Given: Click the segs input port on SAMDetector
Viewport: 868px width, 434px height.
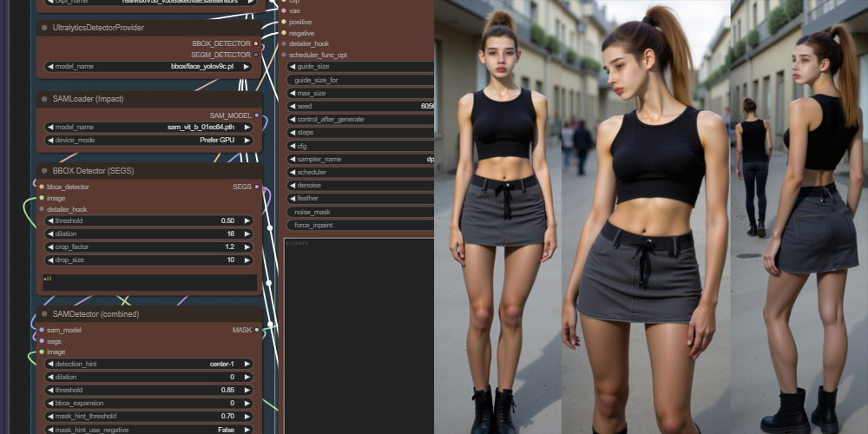Looking at the screenshot, I should pyautogui.click(x=42, y=341).
